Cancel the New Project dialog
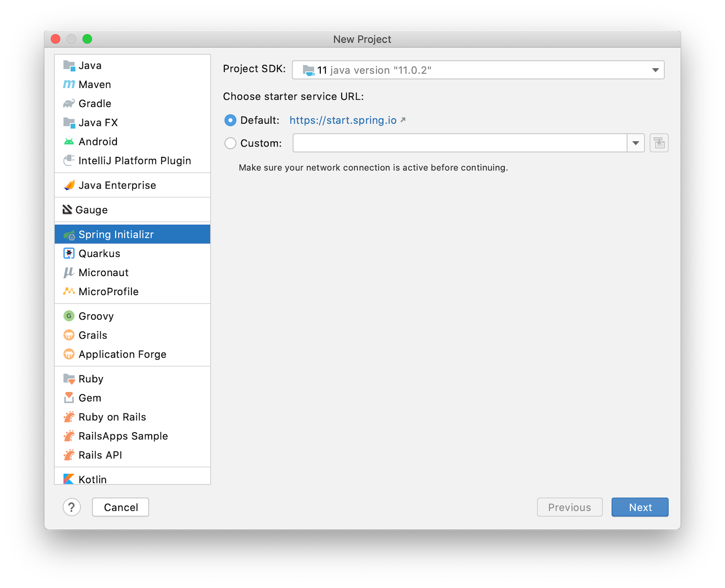Viewport: 725px width, 588px height. coord(121,507)
